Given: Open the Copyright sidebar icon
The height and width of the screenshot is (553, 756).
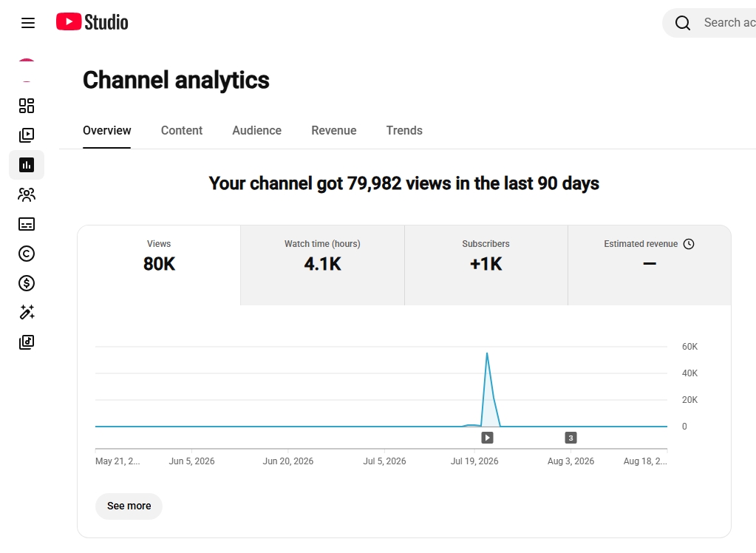Looking at the screenshot, I should point(27,254).
